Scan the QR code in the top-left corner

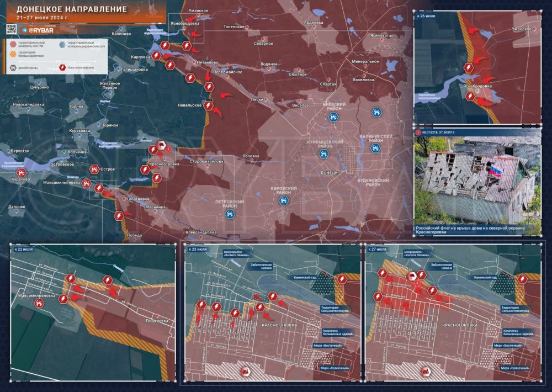(10, 30)
